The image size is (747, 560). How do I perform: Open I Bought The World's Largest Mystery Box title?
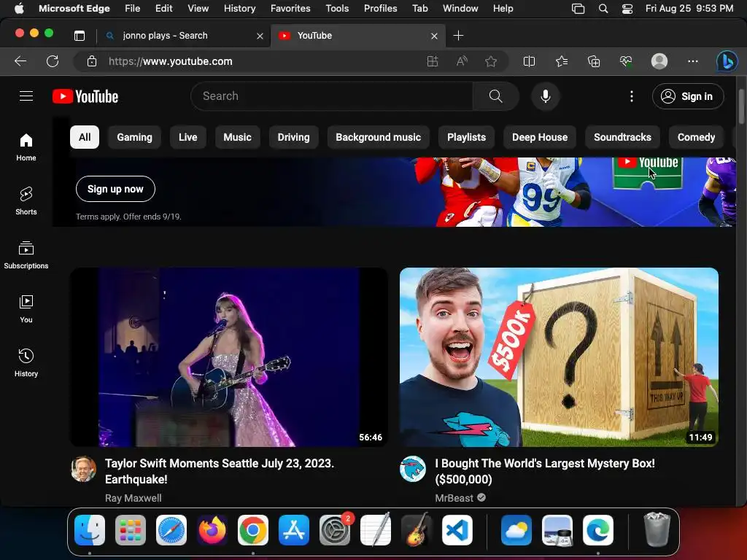544,471
